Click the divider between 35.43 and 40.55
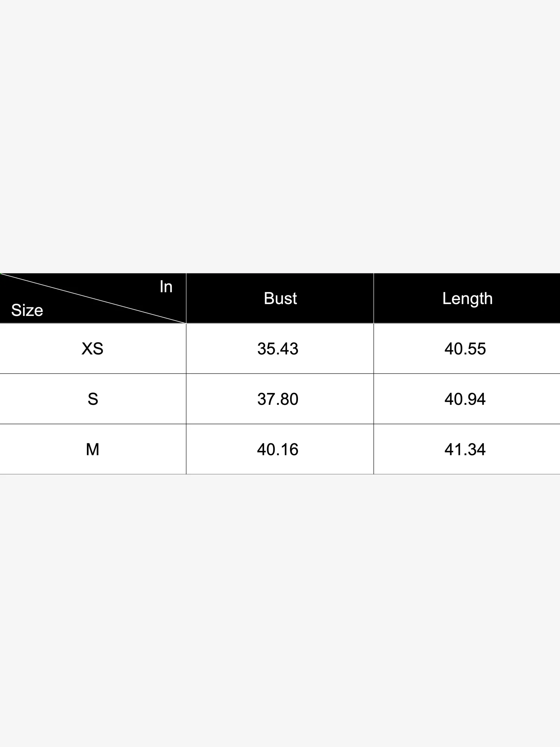 (x=374, y=349)
